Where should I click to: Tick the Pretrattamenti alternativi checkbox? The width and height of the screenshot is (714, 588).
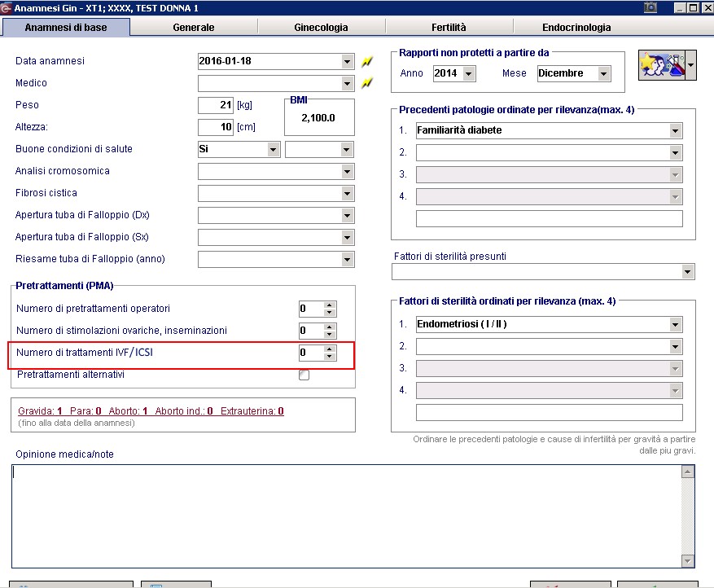tap(304, 375)
